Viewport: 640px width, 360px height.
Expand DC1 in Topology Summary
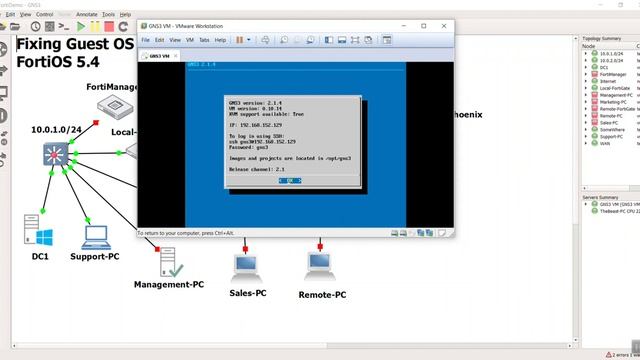click(x=586, y=67)
